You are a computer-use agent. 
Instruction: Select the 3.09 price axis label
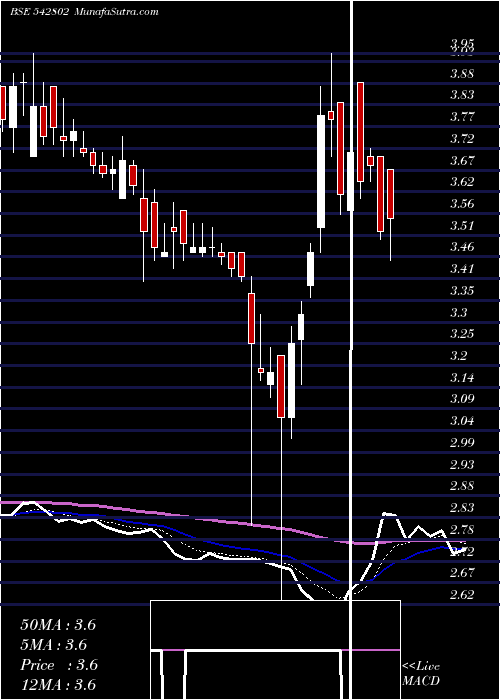[x=462, y=399]
